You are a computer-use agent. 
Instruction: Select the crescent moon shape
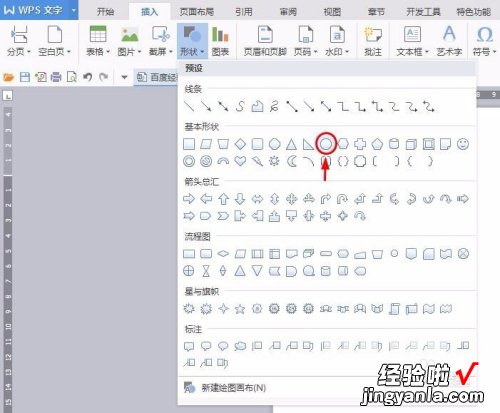click(291, 161)
